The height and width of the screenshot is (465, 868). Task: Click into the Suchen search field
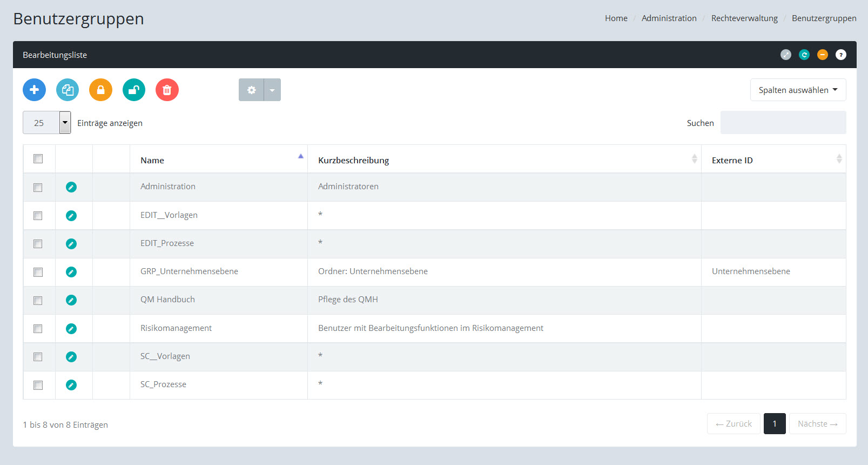[783, 123]
